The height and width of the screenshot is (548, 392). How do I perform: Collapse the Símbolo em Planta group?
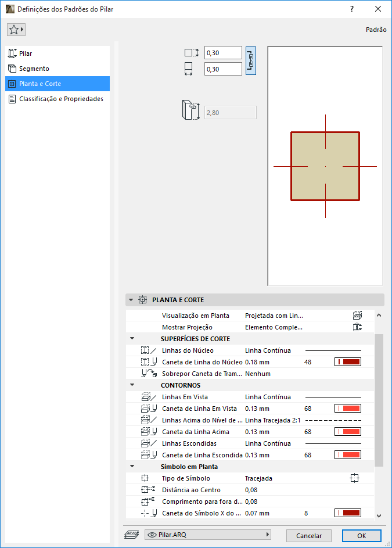click(132, 466)
